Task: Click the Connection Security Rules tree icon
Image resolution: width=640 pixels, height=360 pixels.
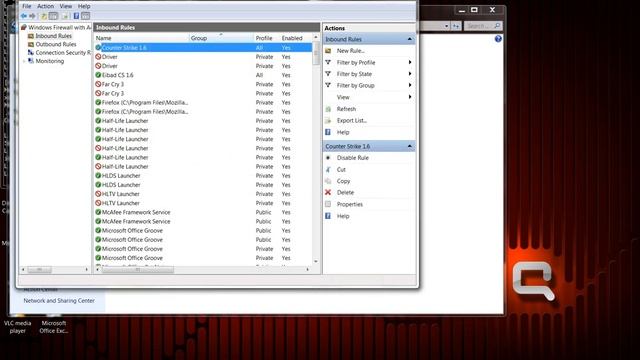Action: coord(31,53)
